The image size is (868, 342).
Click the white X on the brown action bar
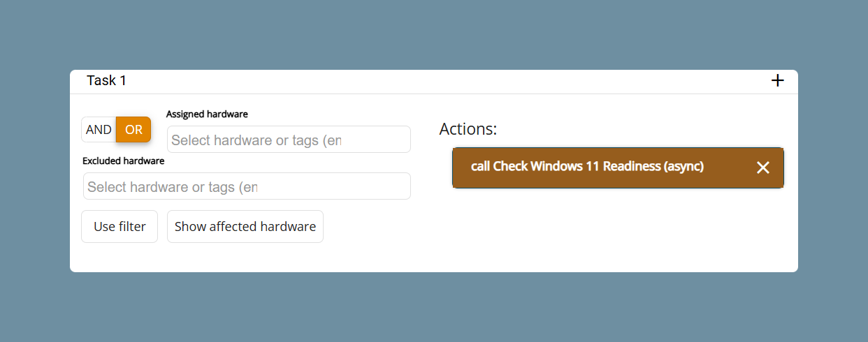(762, 168)
